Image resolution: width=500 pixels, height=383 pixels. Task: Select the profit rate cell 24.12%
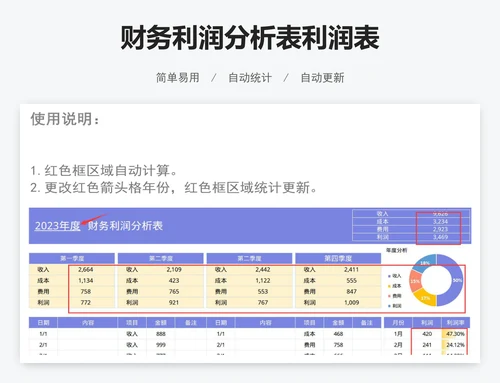click(455, 345)
